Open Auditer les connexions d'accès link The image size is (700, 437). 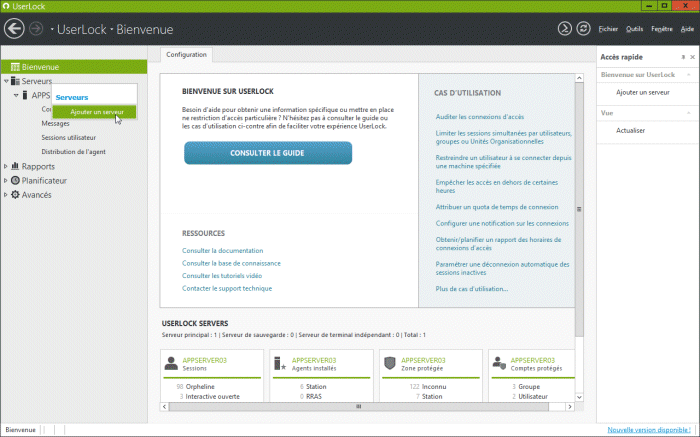pos(480,117)
